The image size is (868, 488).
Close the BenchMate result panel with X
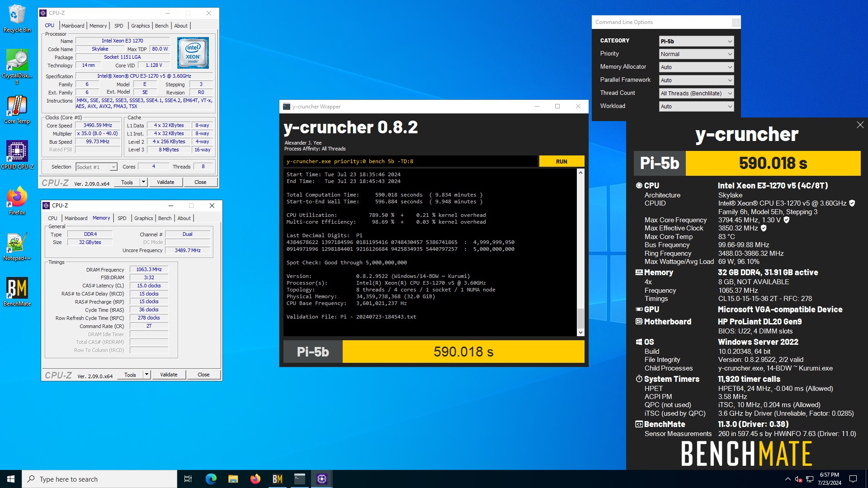860,125
